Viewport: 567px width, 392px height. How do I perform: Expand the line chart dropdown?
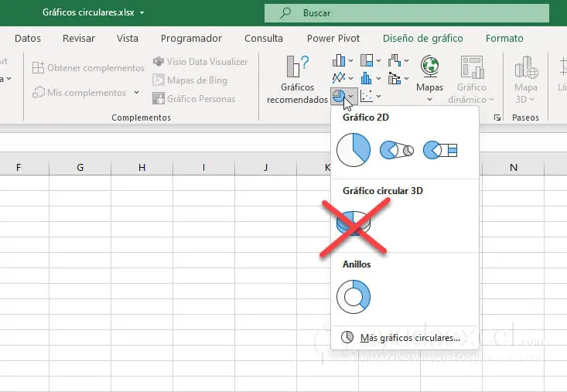[344, 78]
